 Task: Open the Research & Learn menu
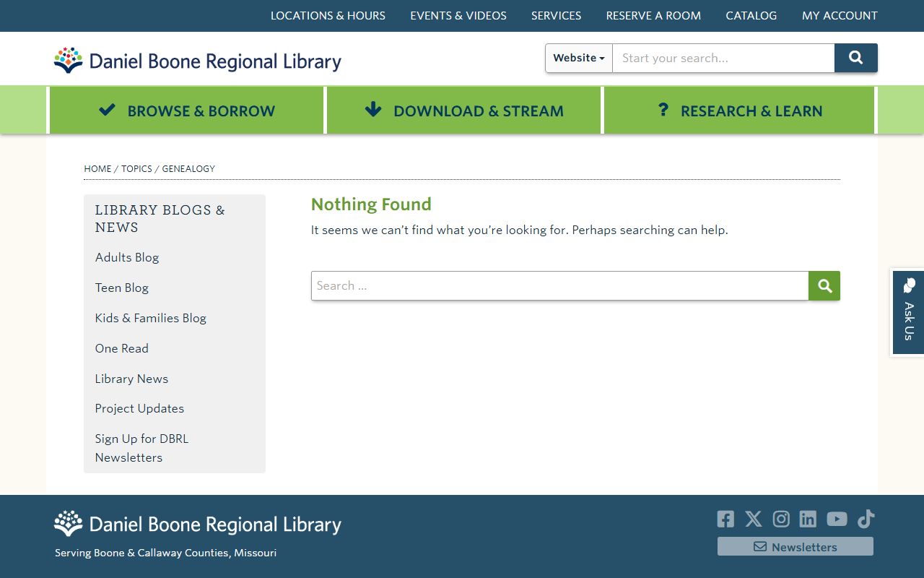point(740,111)
